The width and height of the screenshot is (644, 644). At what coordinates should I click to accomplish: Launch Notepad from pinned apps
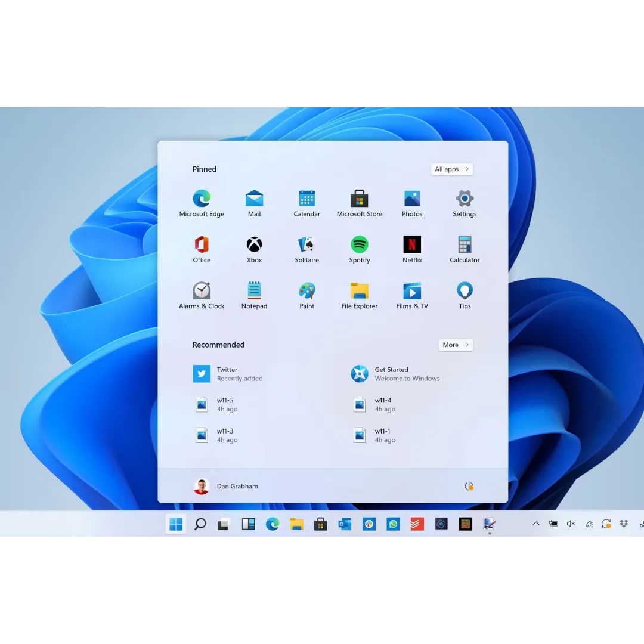pyautogui.click(x=254, y=296)
